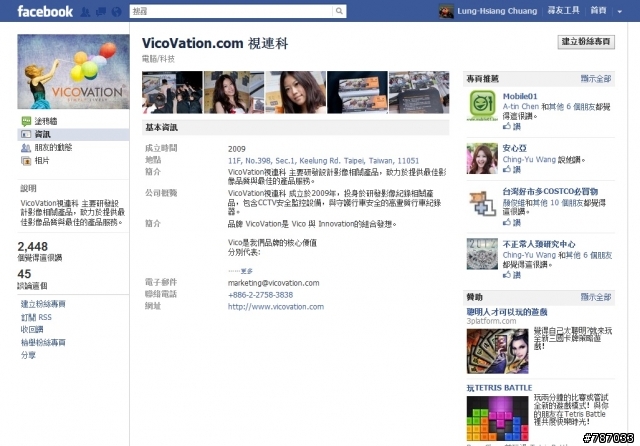
Task: Click the card game ad image
Action: click(x=498, y=351)
